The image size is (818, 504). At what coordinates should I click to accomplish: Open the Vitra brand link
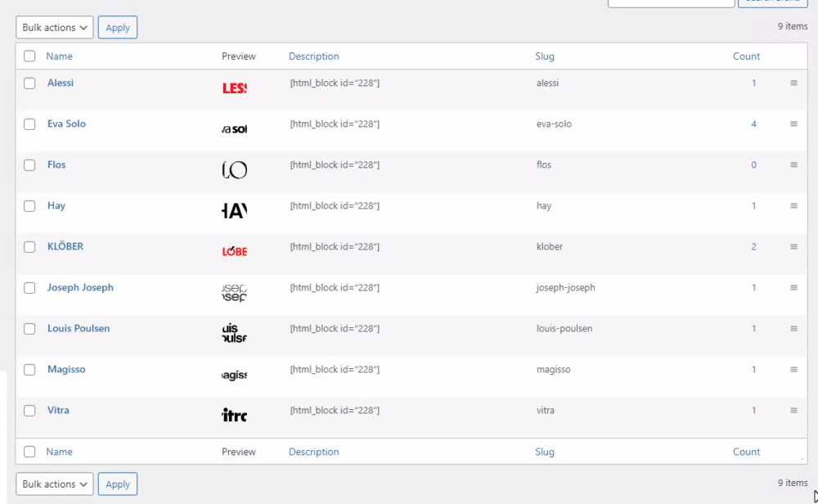coord(58,410)
